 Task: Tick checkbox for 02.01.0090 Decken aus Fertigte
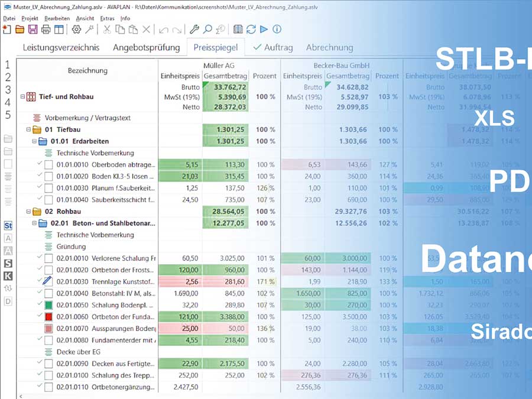point(48,364)
